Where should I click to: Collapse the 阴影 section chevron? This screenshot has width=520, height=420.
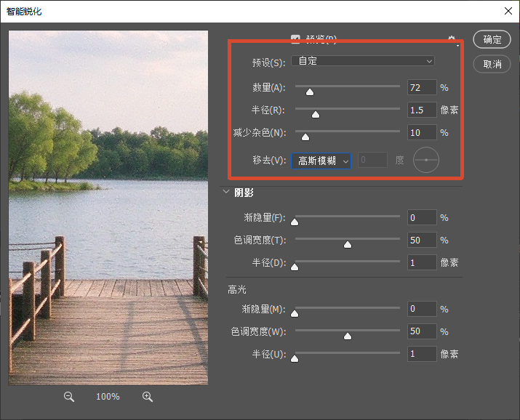pyautogui.click(x=226, y=192)
